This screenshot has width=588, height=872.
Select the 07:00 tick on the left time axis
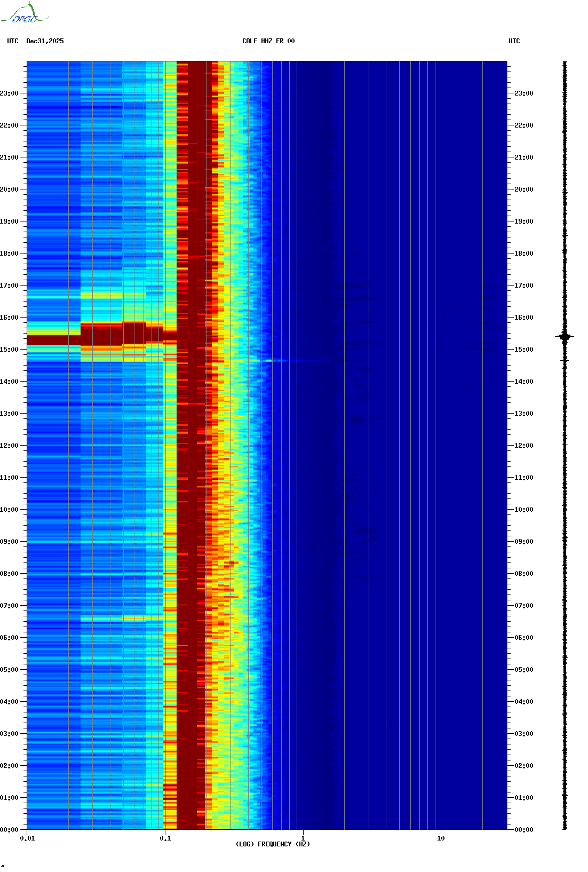(10, 606)
